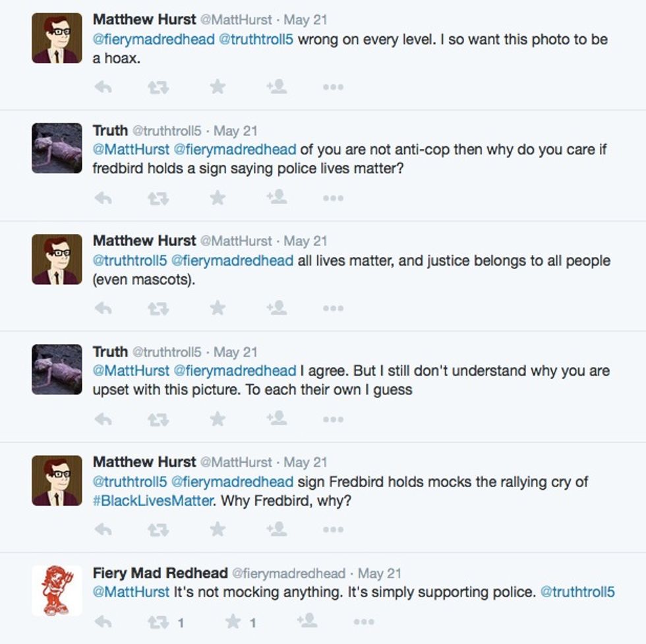This screenshot has height=644, width=646.
Task: Retweet Truth's anti-cop question tweet
Action: [x=158, y=197]
